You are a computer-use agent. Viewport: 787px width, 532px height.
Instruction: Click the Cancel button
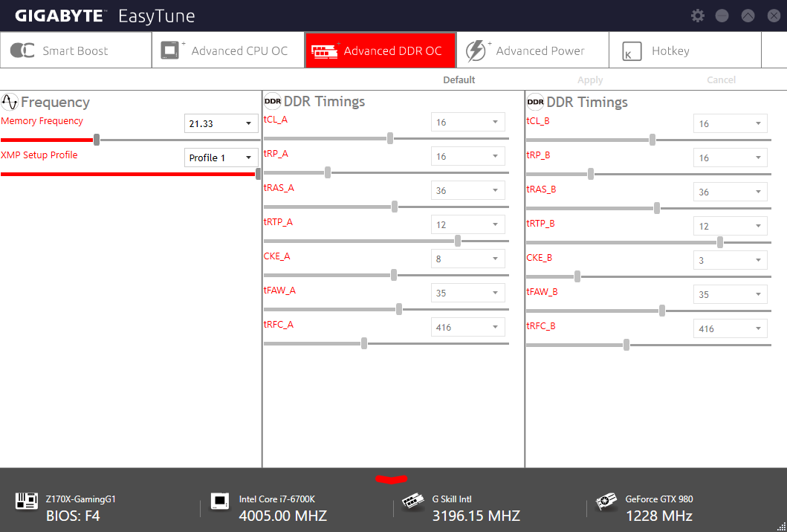pos(722,80)
